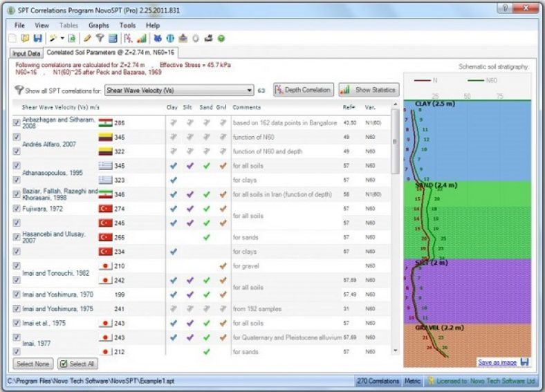Click the 'based on 162 data points in Bangalore' comment
Image resolution: width=545 pixels, height=392 pixels.
point(285,122)
